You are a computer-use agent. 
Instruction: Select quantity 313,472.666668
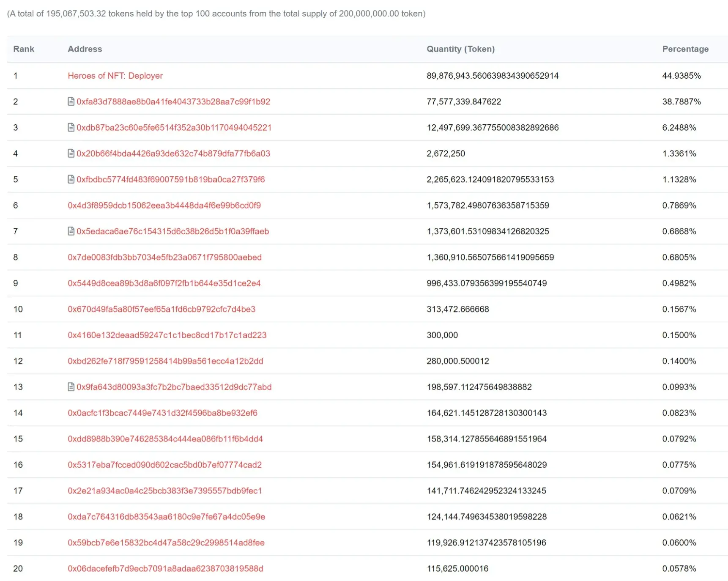tap(458, 309)
